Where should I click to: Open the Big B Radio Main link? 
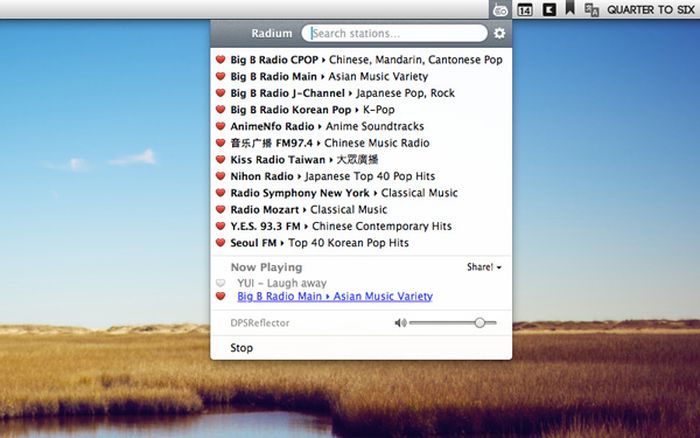(x=334, y=297)
